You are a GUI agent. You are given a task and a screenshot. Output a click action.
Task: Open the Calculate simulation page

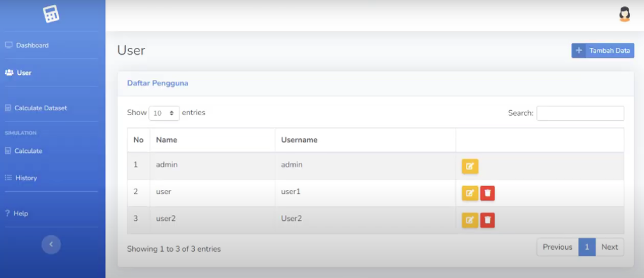(x=28, y=151)
